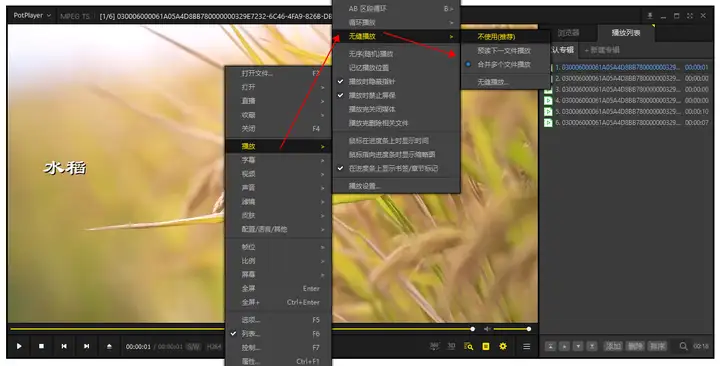The height and width of the screenshot is (366, 720).
Task: Toggle the 3D video icon
Action: [x=451, y=346]
